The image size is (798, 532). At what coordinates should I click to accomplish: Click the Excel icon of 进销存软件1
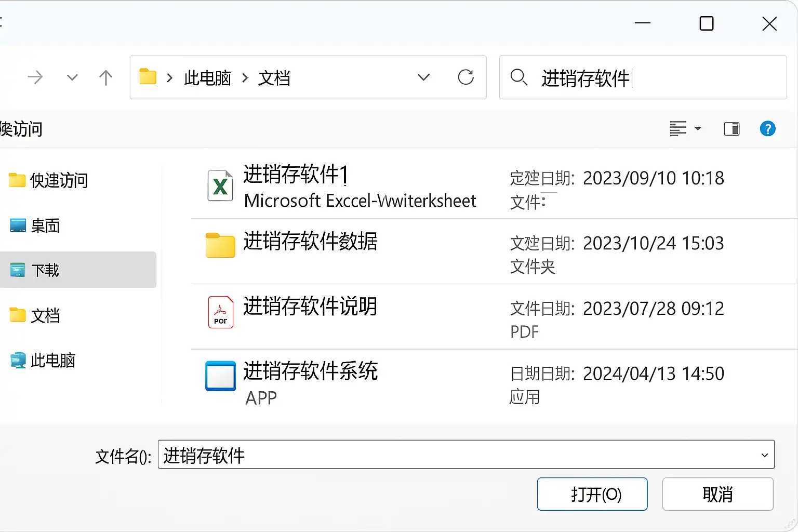click(220, 185)
